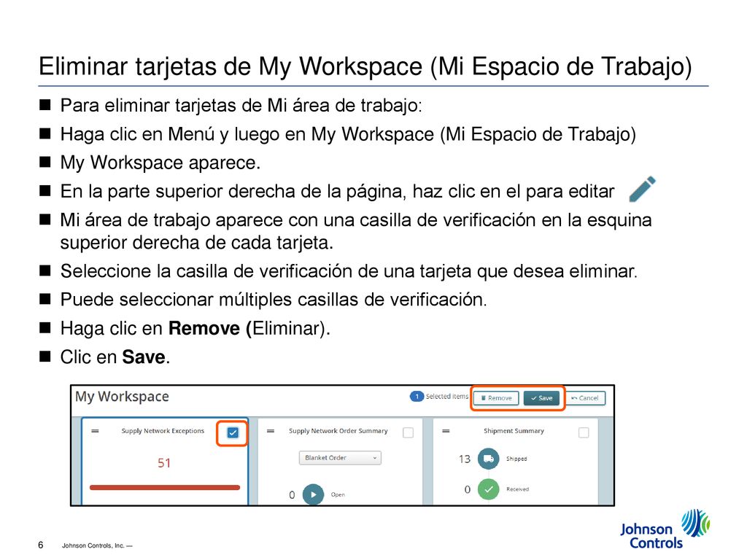Click the Save button
747x560 pixels.
point(542,398)
